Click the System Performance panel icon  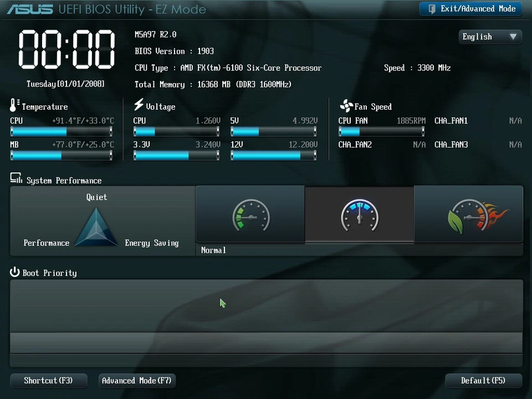pos(15,178)
